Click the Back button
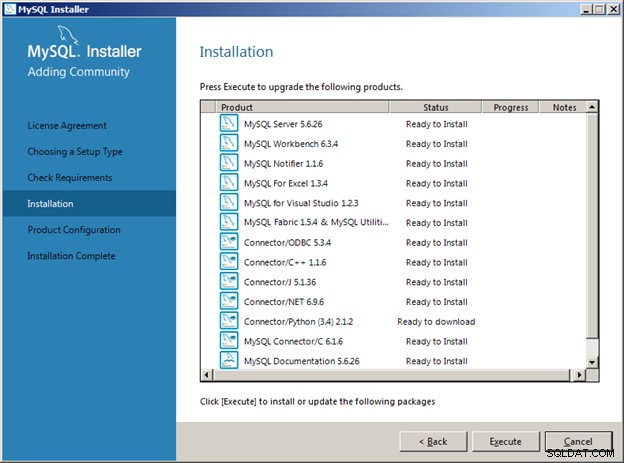The height and width of the screenshot is (463, 624). [433, 442]
